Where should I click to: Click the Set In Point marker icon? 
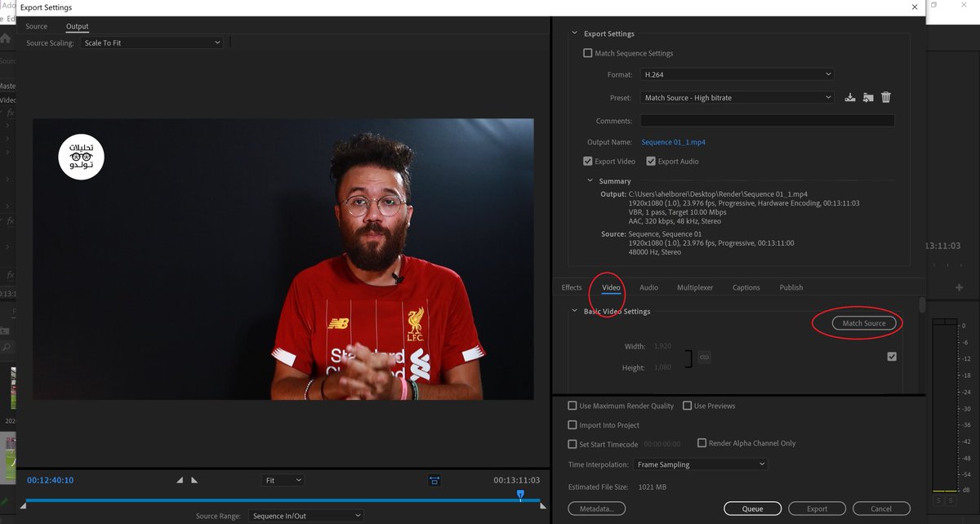(x=180, y=481)
